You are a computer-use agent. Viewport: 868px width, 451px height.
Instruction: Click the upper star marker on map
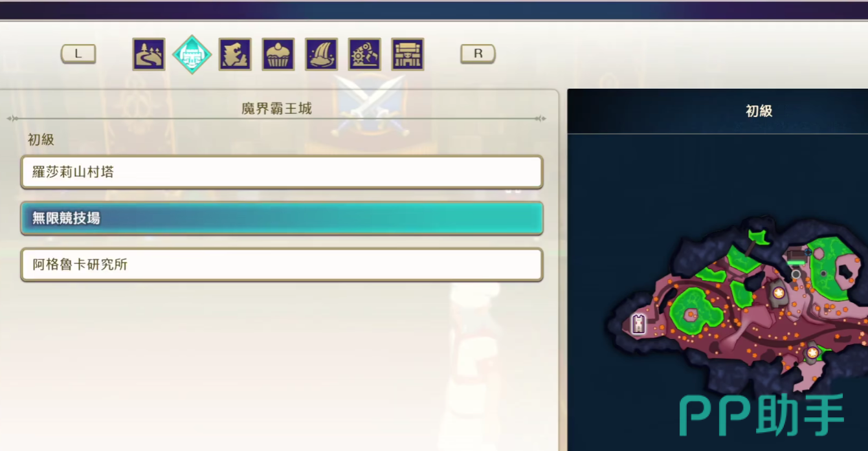click(x=779, y=293)
